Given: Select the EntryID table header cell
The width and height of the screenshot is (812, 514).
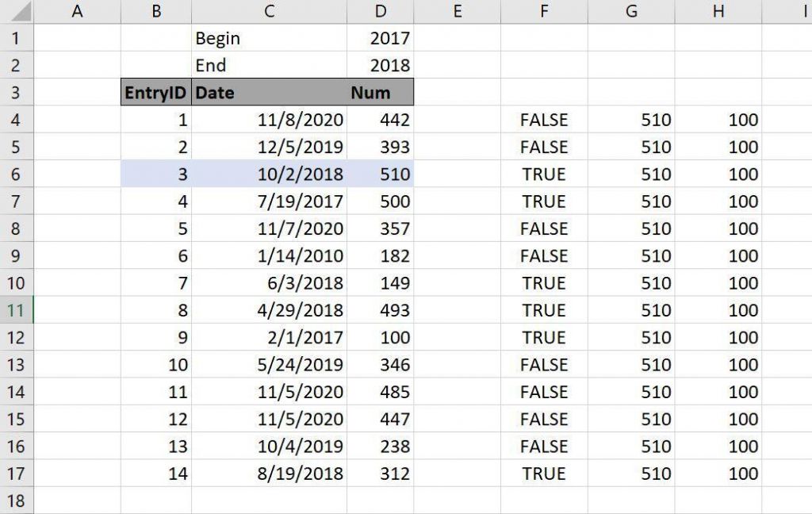Looking at the screenshot, I should tap(156, 93).
